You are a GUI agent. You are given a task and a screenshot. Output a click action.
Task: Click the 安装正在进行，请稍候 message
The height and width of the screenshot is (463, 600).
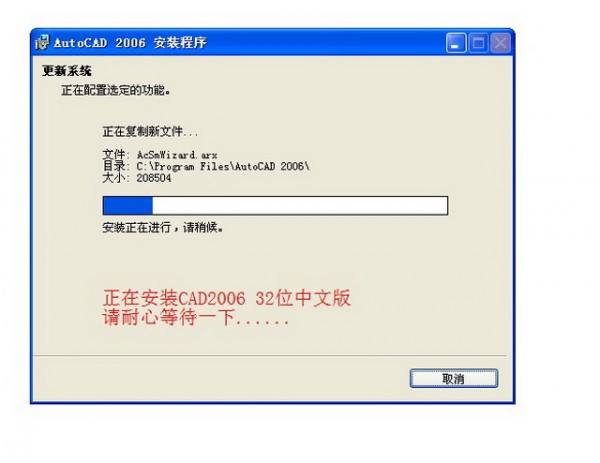(x=163, y=228)
